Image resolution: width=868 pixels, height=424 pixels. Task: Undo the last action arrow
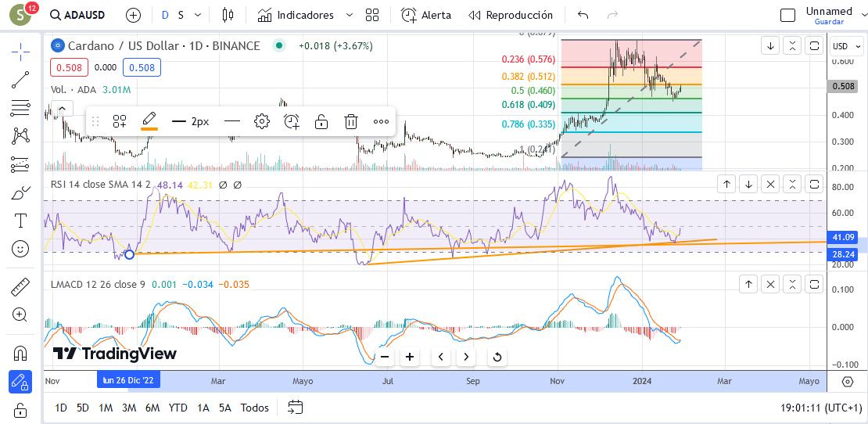[x=583, y=16]
